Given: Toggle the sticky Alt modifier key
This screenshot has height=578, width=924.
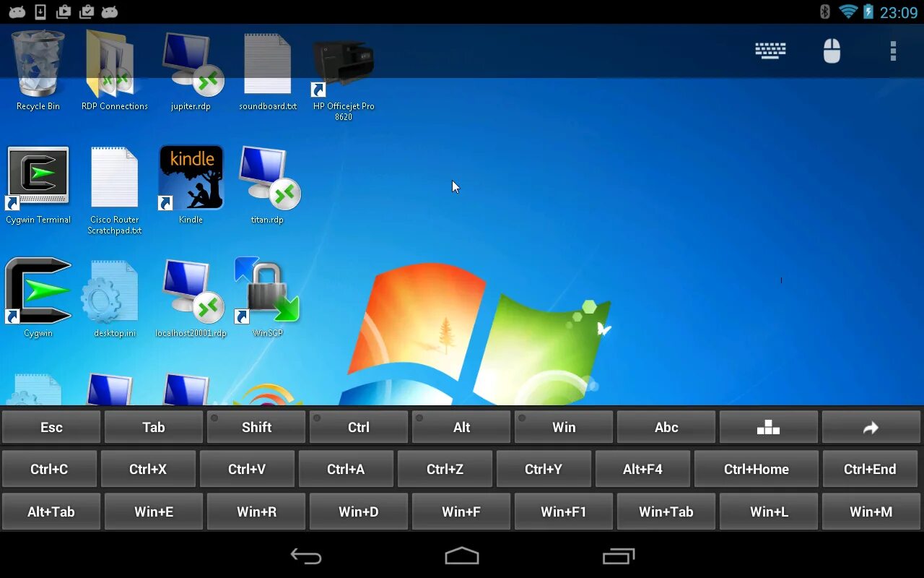Looking at the screenshot, I should pos(461,427).
